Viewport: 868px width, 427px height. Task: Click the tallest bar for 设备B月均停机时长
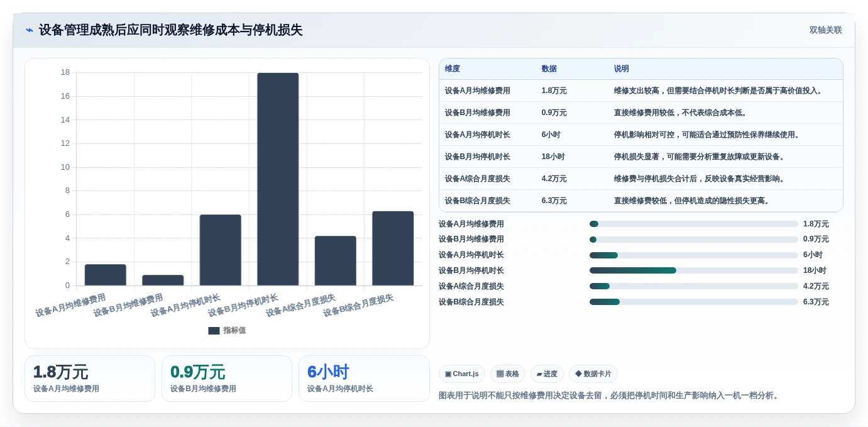tap(278, 179)
